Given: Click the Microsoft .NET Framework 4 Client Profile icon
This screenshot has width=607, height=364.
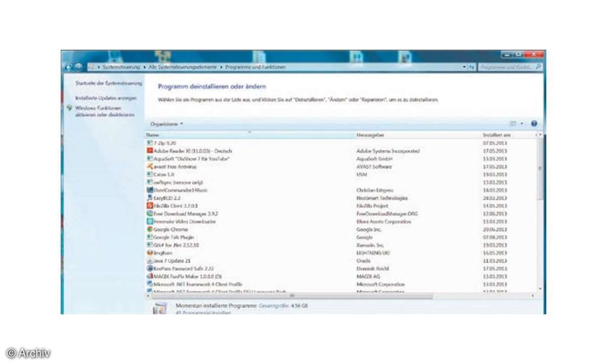Looking at the screenshot, I should click(149, 284).
